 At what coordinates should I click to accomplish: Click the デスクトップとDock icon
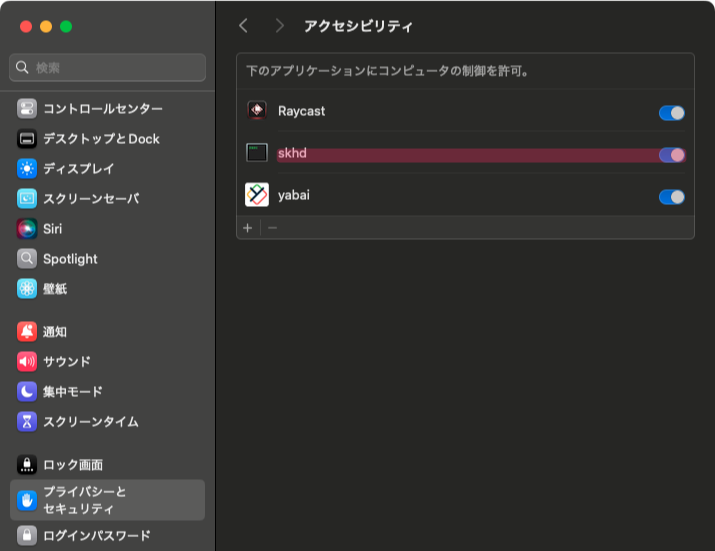click(x=27, y=139)
